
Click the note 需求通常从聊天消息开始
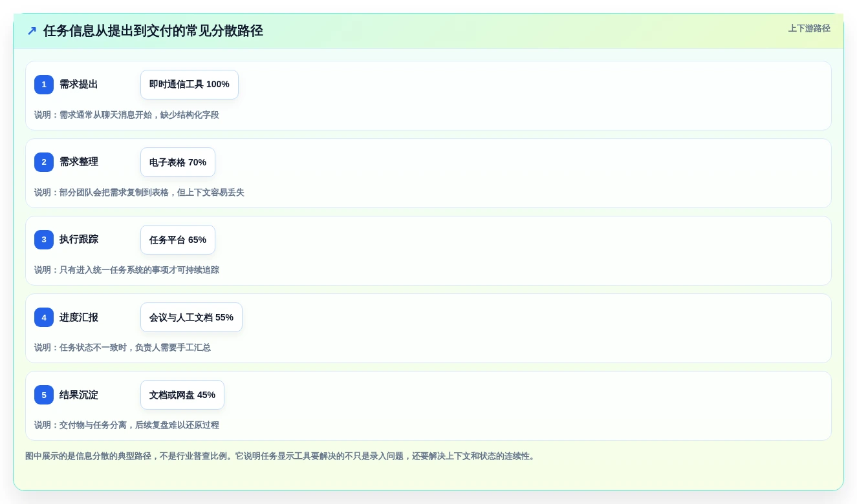point(105,115)
